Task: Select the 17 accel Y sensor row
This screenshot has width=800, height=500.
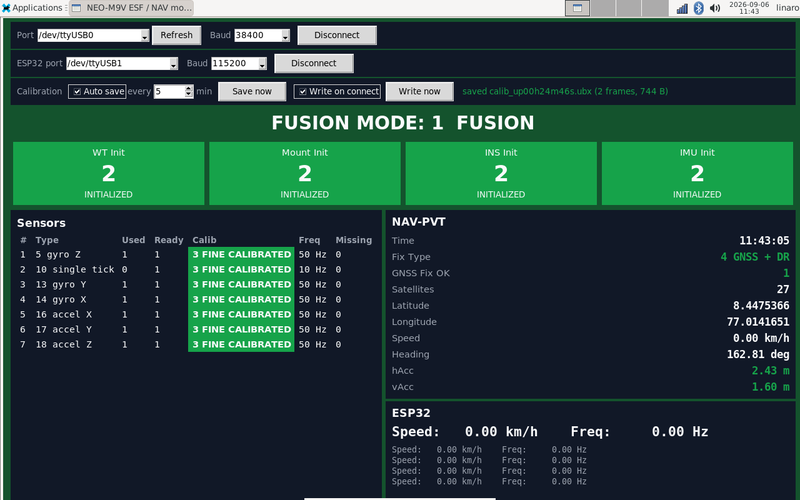Action: [x=196, y=330]
